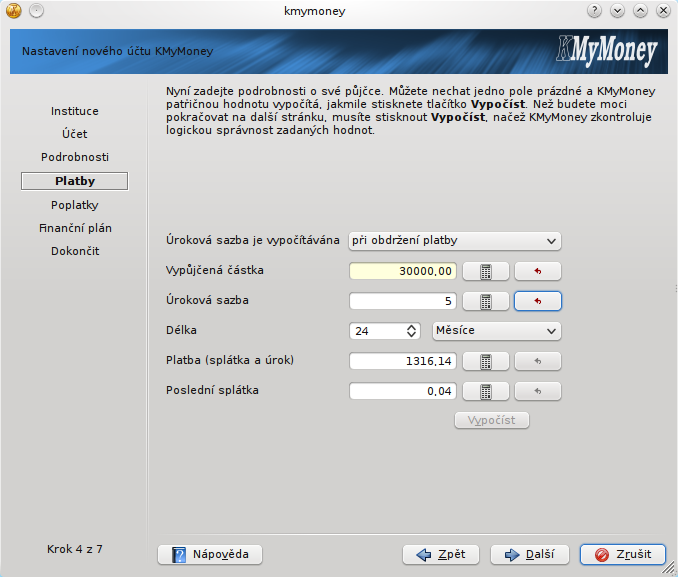Select the Účet wizard step

[75, 134]
